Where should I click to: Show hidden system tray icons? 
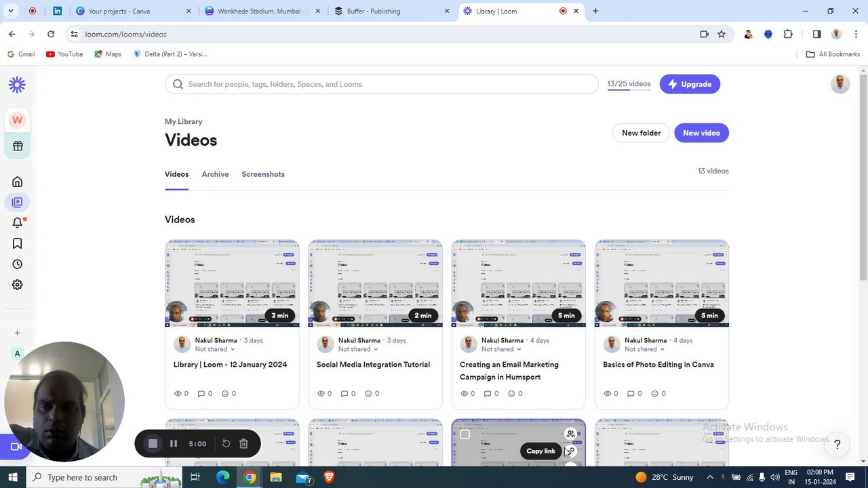coord(710,477)
